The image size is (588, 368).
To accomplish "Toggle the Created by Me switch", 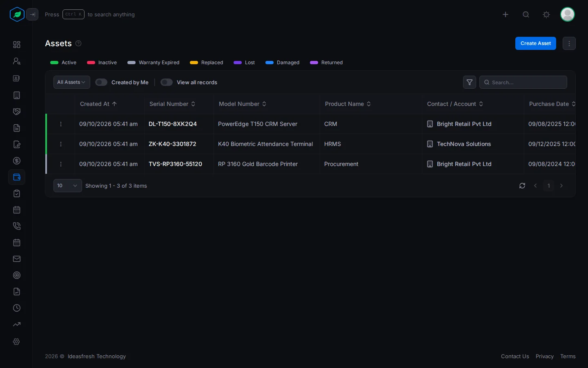I will 101,82.
